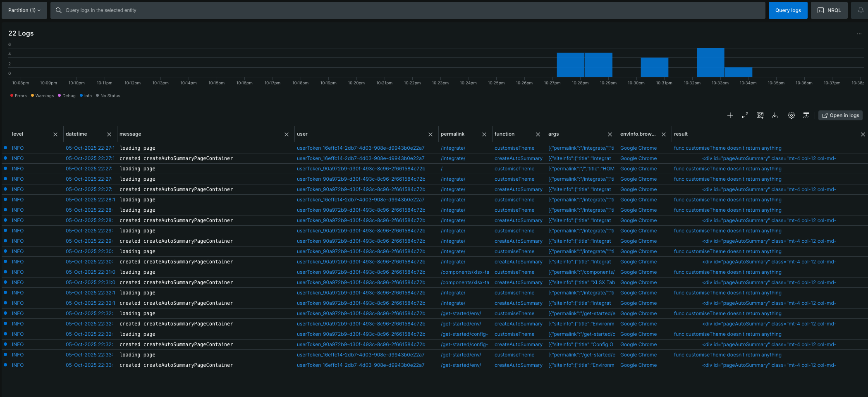Image resolution: width=868 pixels, height=397 pixels.
Task: Remove the permalink column with its X
Action: coord(484,134)
